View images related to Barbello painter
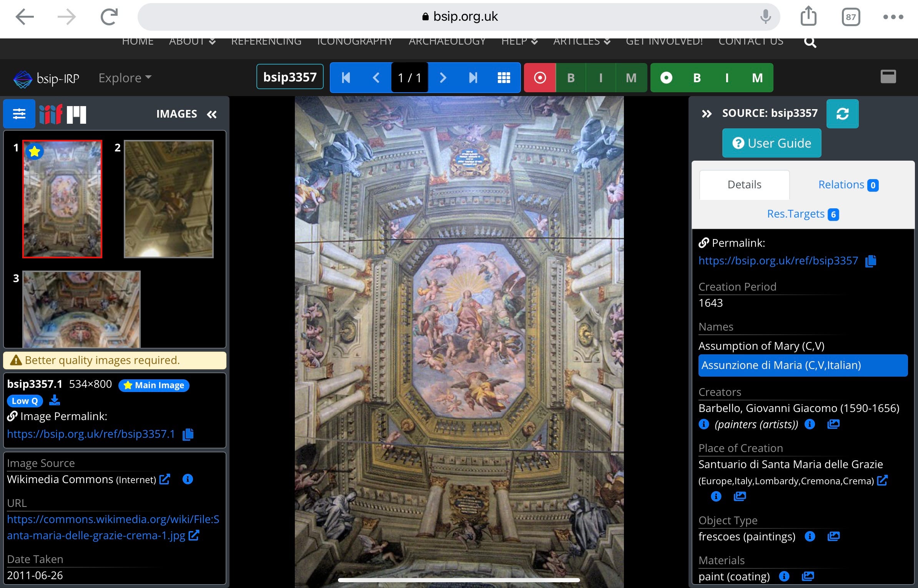 833,424
